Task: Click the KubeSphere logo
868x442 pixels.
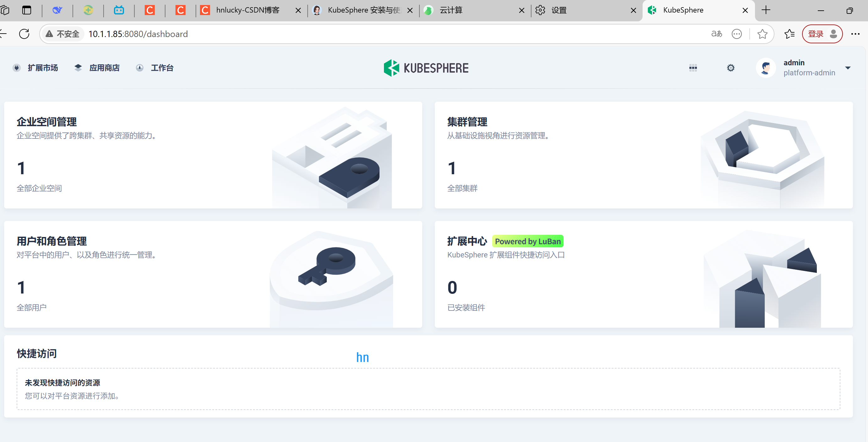Action: (x=426, y=68)
